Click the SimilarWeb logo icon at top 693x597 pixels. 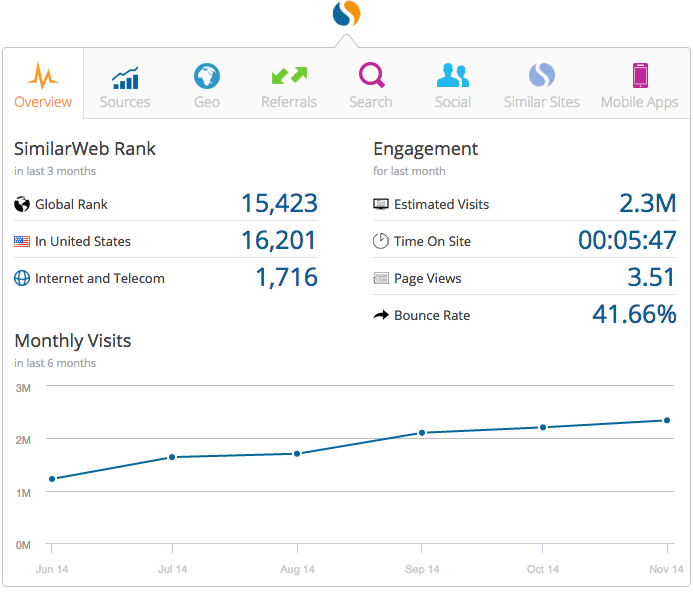[x=346, y=13]
